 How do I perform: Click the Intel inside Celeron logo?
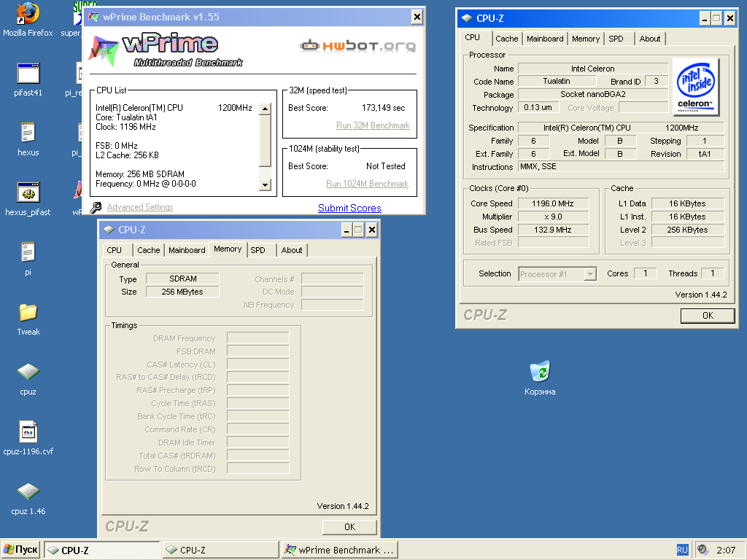click(x=695, y=87)
